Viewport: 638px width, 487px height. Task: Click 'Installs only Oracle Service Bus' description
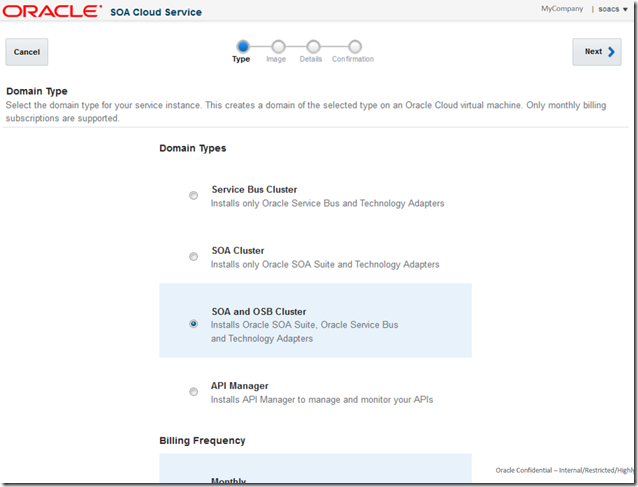click(x=328, y=203)
